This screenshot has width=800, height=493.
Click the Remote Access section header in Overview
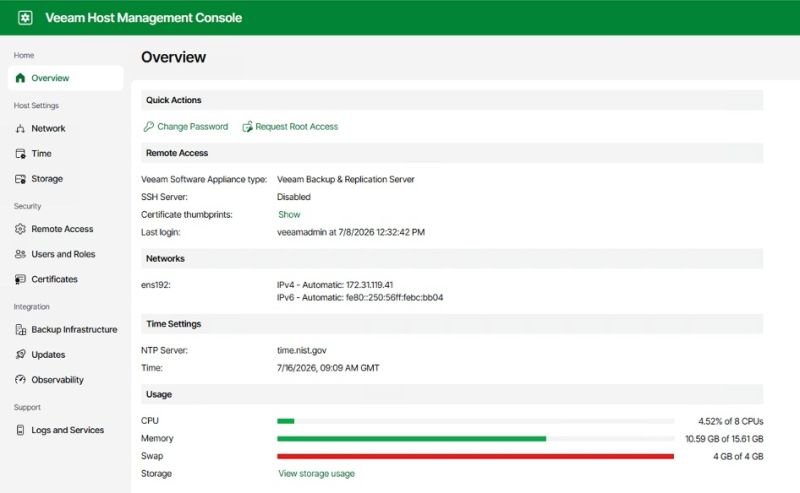[x=452, y=153]
